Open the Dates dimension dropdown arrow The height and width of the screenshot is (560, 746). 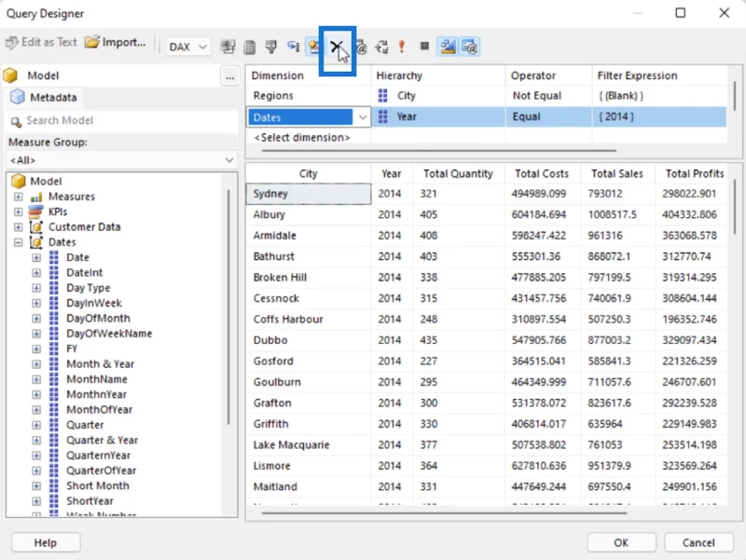(363, 117)
